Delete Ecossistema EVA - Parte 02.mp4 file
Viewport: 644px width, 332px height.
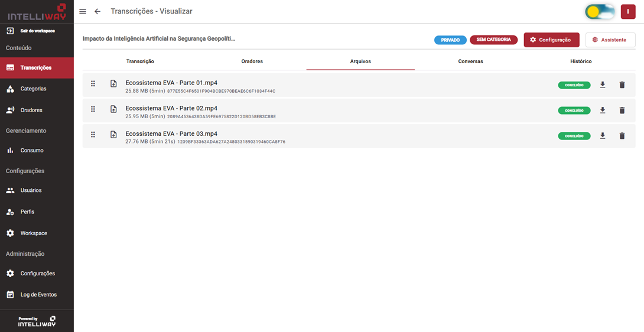(622, 110)
